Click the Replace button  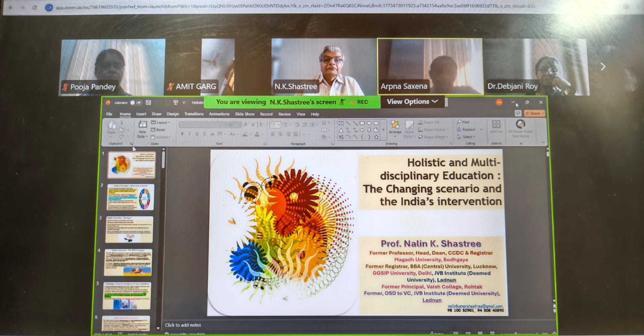point(466,129)
